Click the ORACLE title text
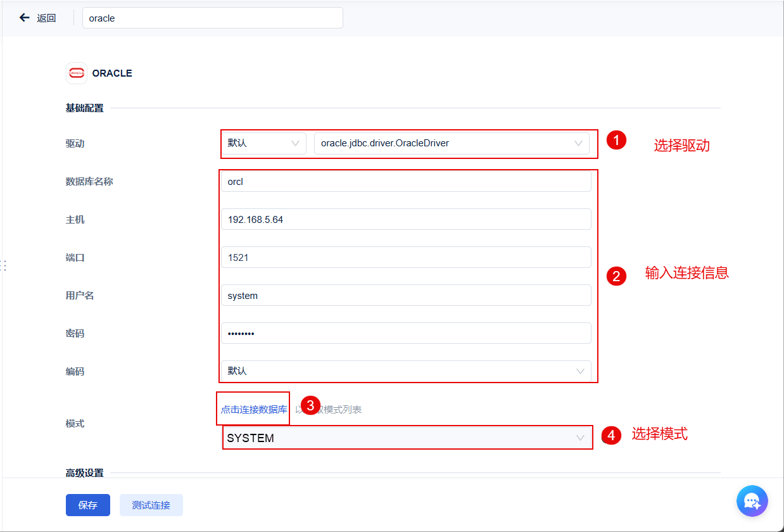The height and width of the screenshot is (532, 784). [x=112, y=73]
